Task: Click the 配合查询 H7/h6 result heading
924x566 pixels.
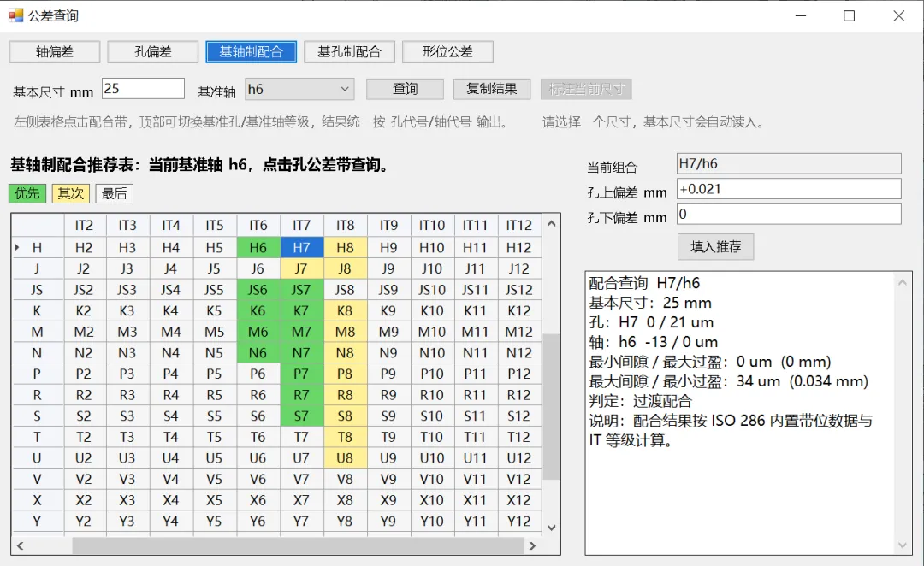Action: coord(644,283)
